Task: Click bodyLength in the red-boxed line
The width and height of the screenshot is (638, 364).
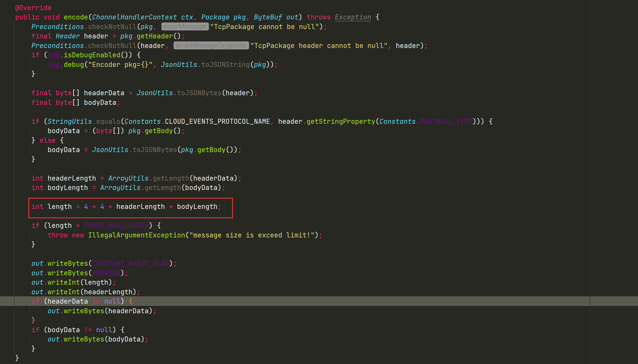Action: tap(197, 207)
